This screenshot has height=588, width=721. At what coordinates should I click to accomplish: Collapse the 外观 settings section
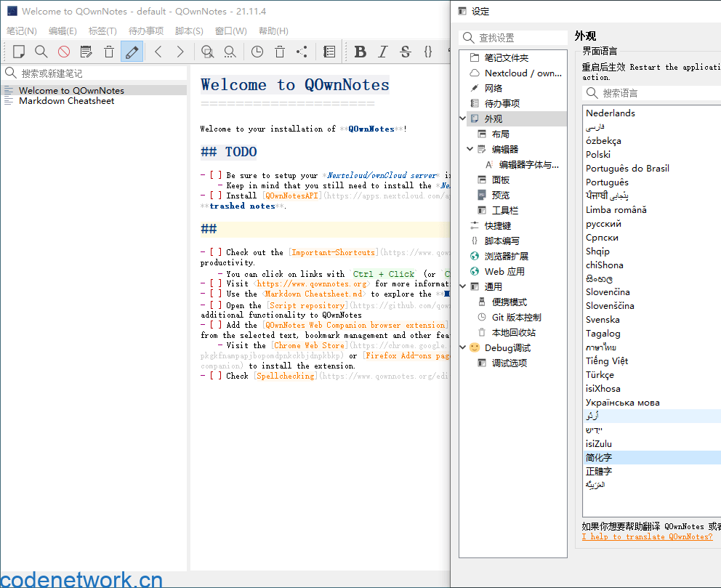[x=463, y=117]
